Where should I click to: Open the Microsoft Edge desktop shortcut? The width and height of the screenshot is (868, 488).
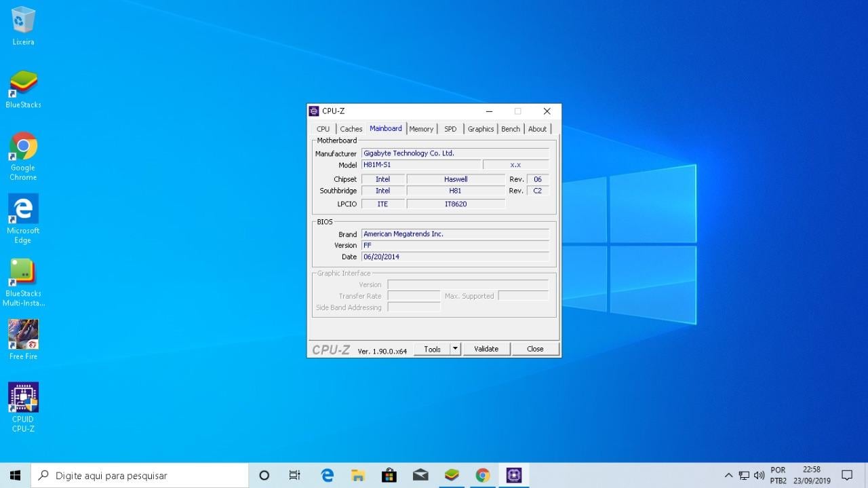[23, 219]
